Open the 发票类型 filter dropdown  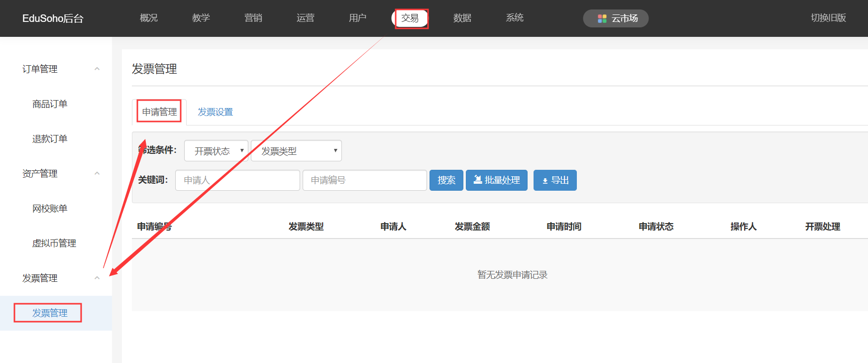(x=296, y=151)
